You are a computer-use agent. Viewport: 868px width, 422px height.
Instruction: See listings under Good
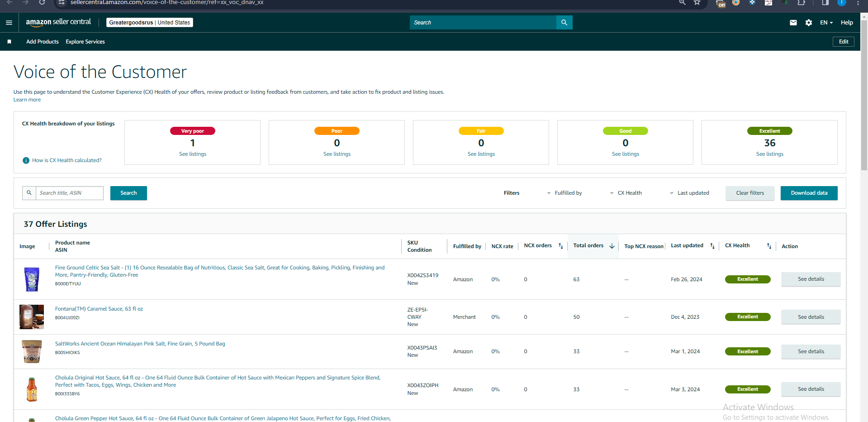626,154
